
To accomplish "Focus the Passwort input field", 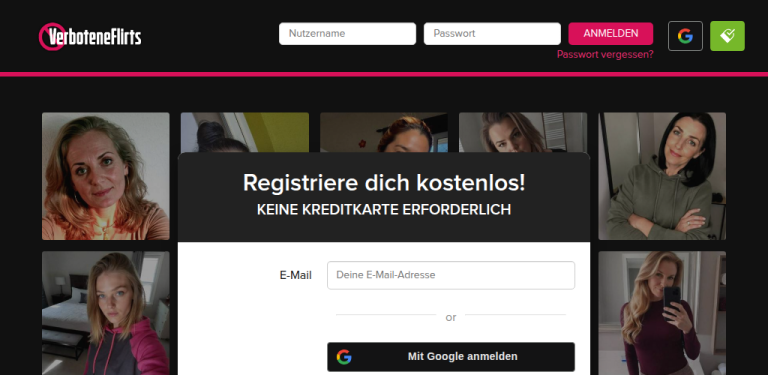I will (492, 34).
